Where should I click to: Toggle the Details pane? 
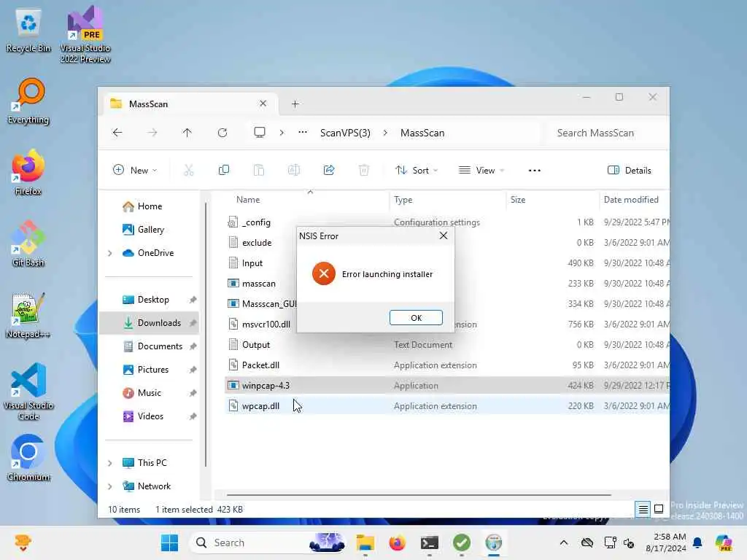[x=630, y=170]
